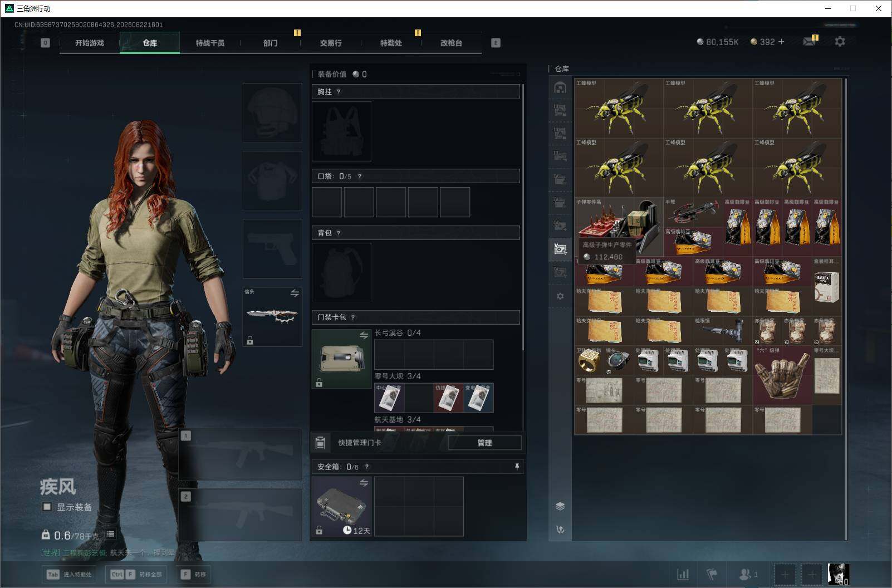This screenshot has height=588, width=892.
Task: Toggle the lock on the safe box
Action: click(x=319, y=530)
